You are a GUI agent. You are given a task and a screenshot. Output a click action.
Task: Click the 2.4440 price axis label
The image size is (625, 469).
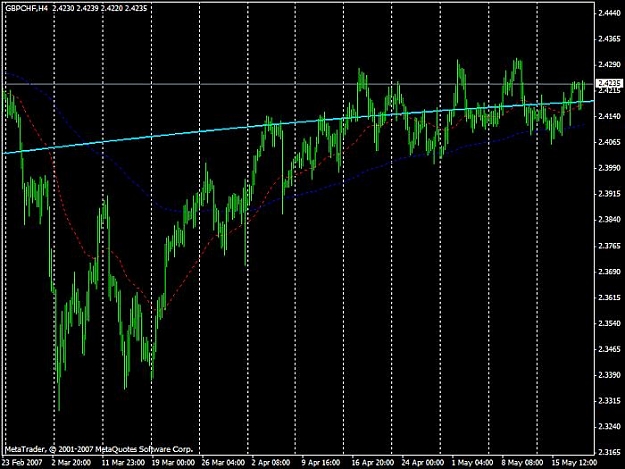click(609, 13)
